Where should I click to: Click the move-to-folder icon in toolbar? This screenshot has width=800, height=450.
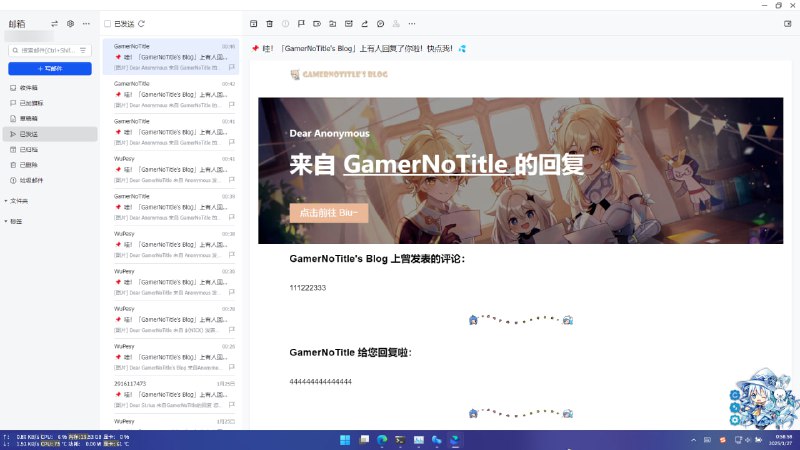coord(332,23)
